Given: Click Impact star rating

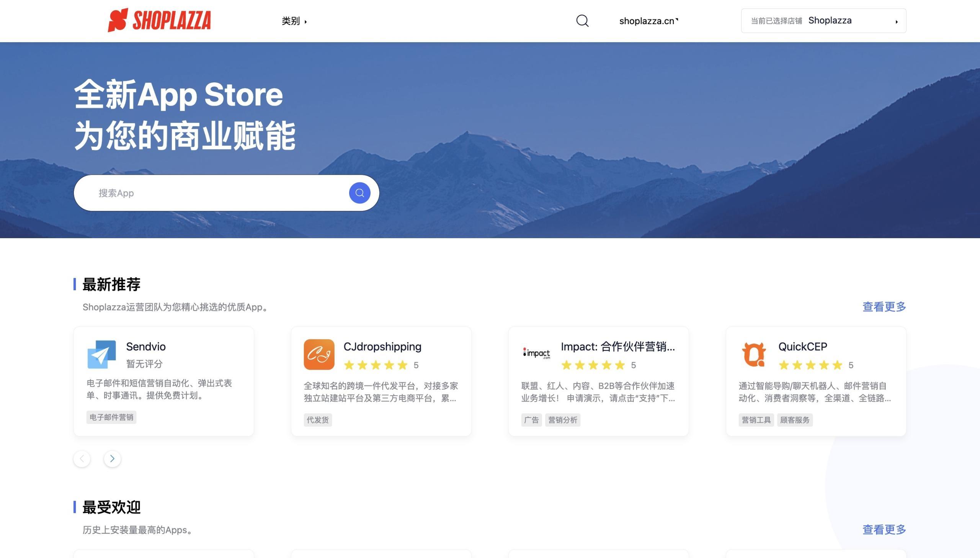Looking at the screenshot, I should (593, 365).
